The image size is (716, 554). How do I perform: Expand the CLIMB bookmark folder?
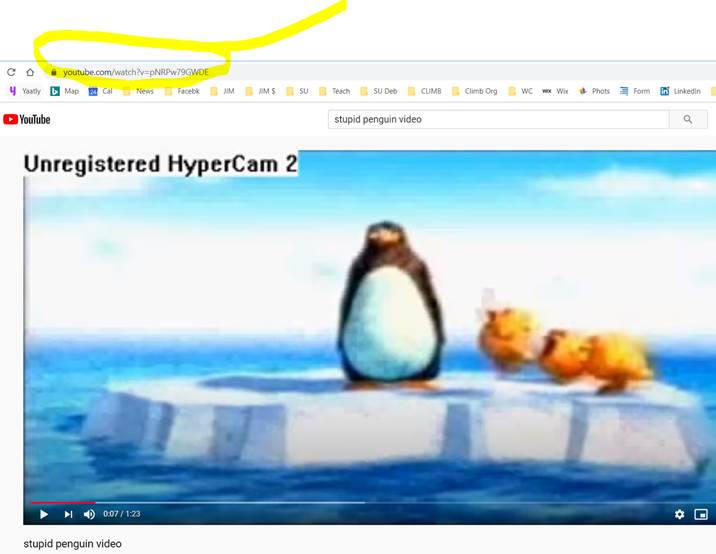[424, 91]
